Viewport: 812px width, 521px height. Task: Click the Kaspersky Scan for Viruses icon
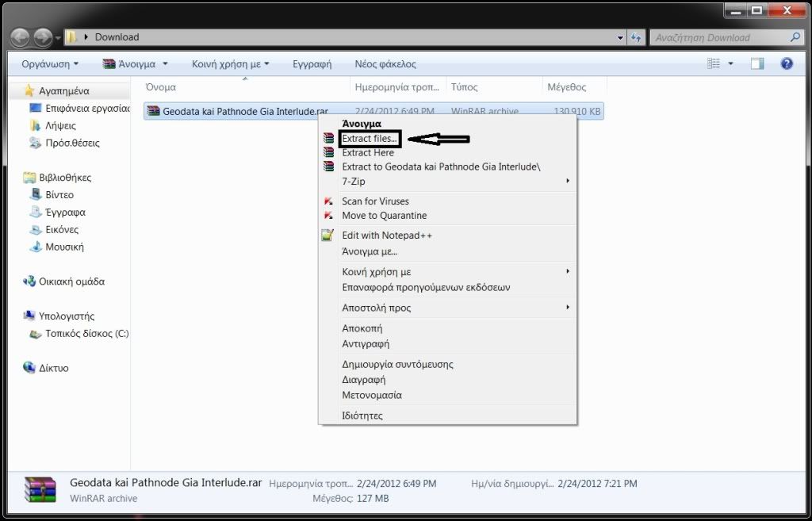pyautogui.click(x=328, y=201)
